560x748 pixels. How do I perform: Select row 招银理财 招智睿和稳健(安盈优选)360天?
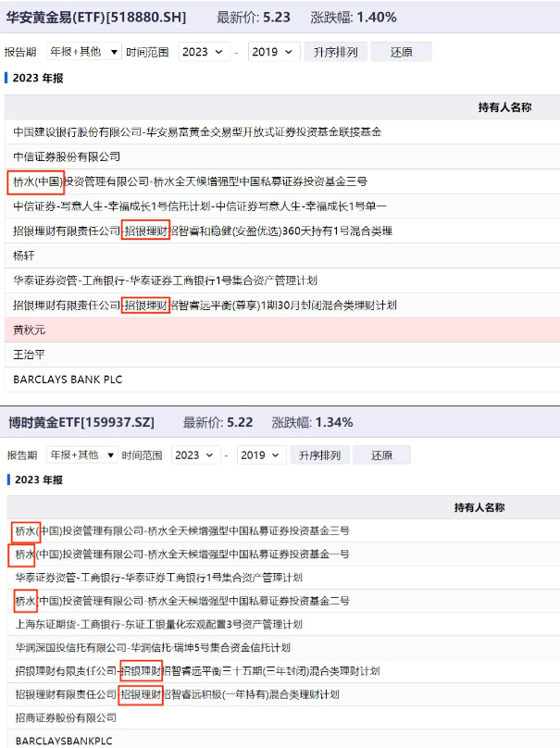282,231
